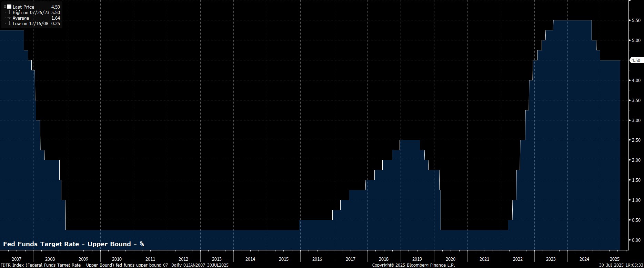Click the 2016 year label on x-axis
The height and width of the screenshot is (268, 644).
[317, 259]
